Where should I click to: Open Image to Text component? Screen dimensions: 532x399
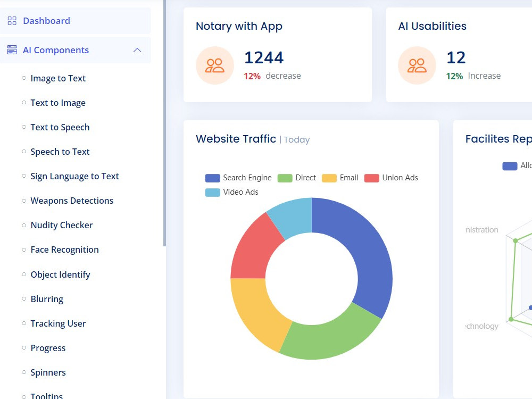point(58,78)
